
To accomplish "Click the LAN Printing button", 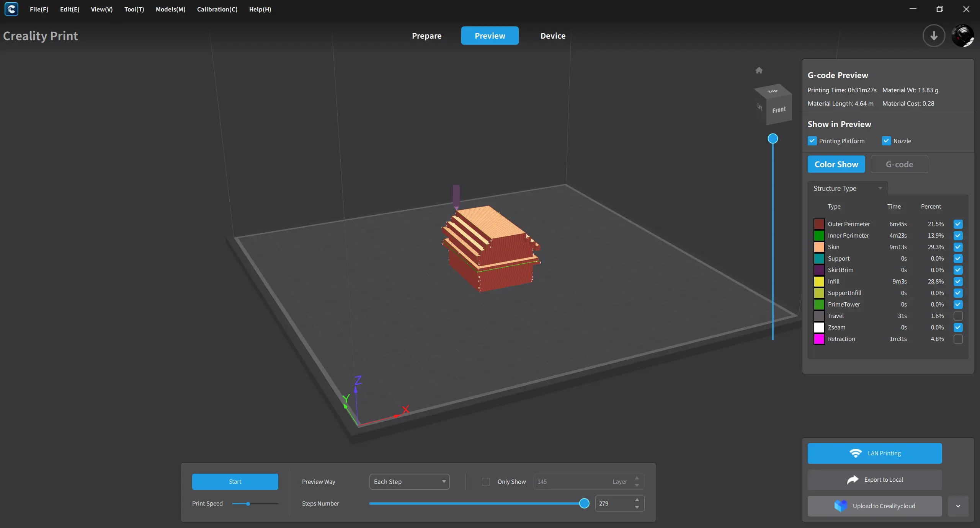I will coord(875,453).
